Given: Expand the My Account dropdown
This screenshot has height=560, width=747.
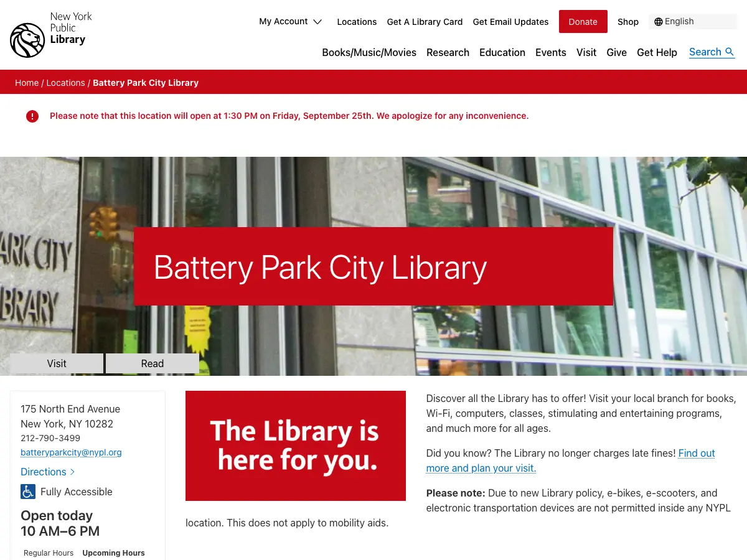Looking at the screenshot, I should 291,22.
